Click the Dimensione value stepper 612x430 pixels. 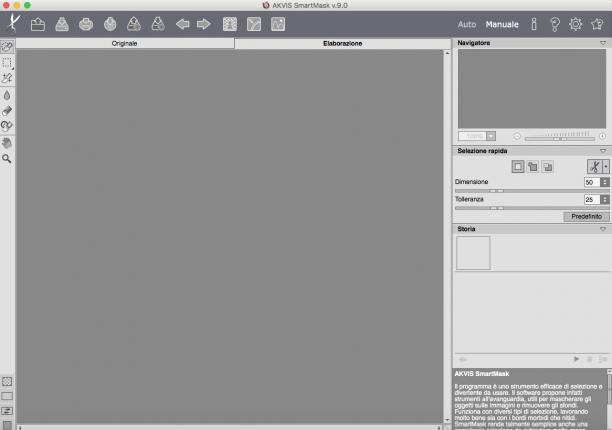605,182
